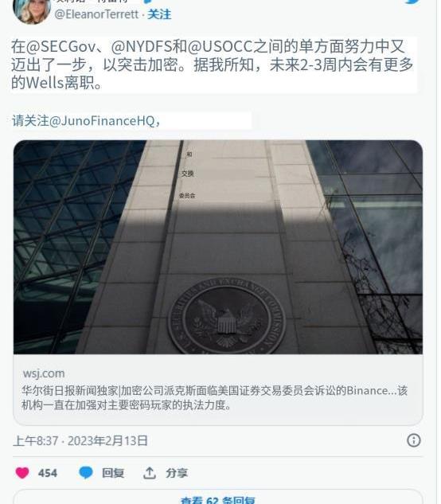Click the share upload arrow icon
This screenshot has height=504, width=441.
150,473
